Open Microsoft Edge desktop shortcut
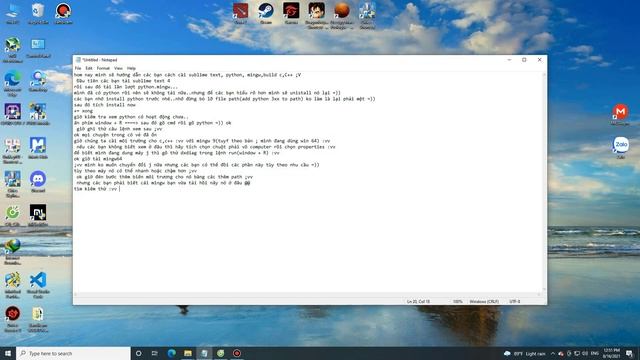This screenshot has width=640, height=360. pyautogui.click(x=13, y=83)
